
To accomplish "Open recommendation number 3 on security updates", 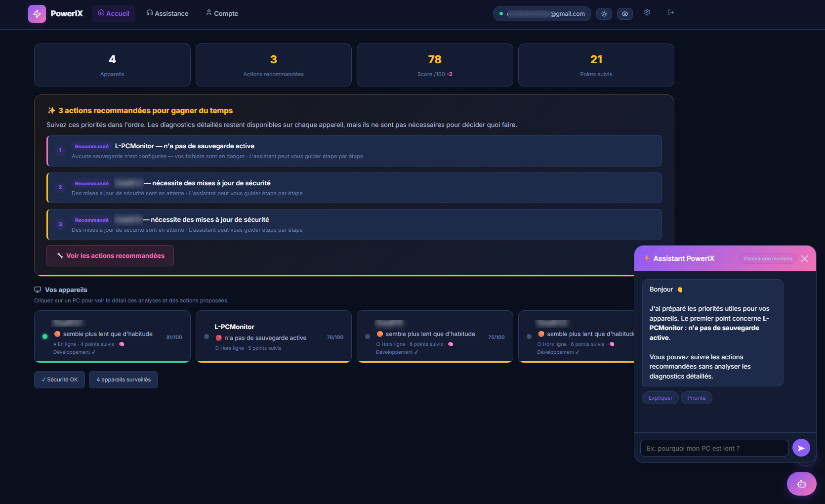I will coord(354,224).
